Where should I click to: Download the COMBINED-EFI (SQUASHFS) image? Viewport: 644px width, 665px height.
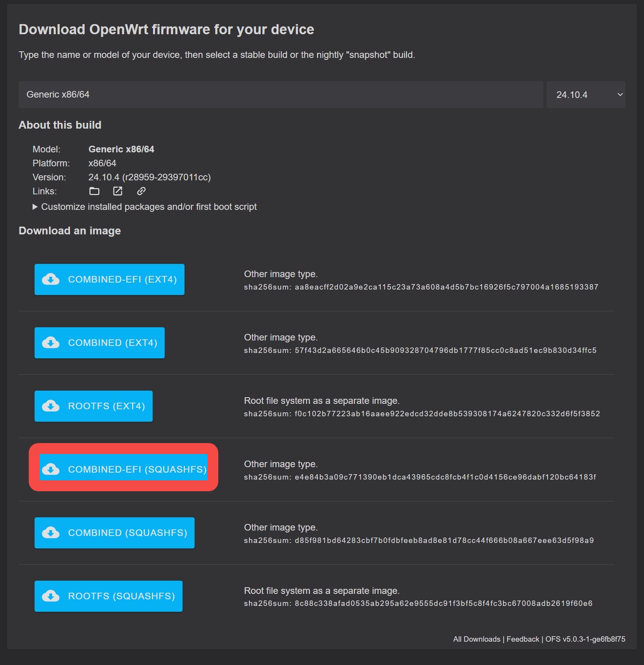124,469
